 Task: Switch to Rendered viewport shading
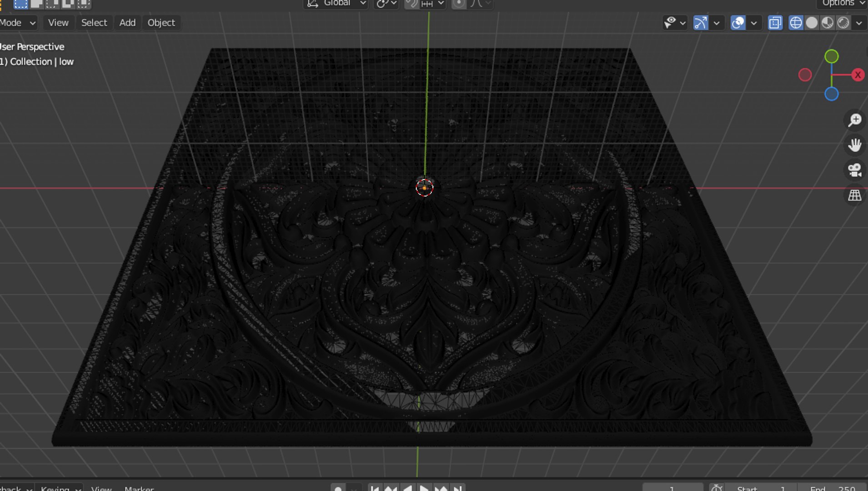[x=843, y=23]
